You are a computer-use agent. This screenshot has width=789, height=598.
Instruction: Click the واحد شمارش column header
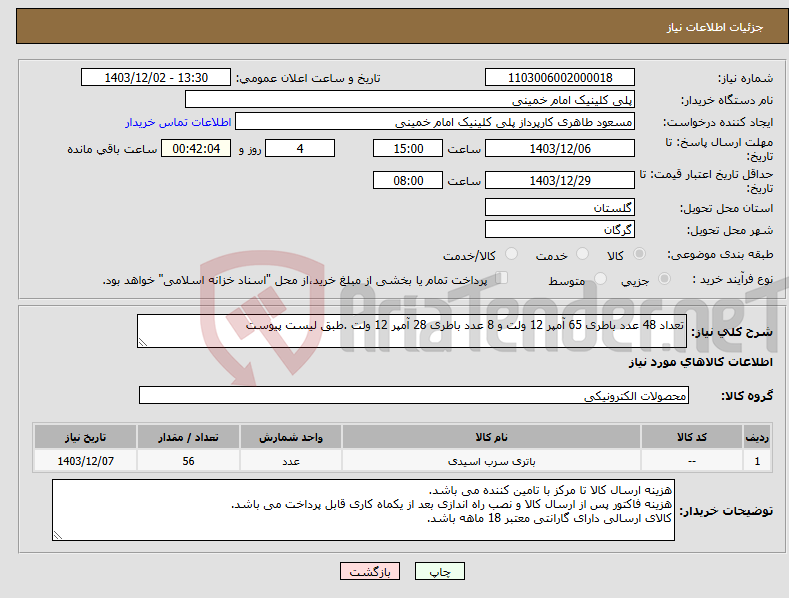pyautogui.click(x=291, y=437)
